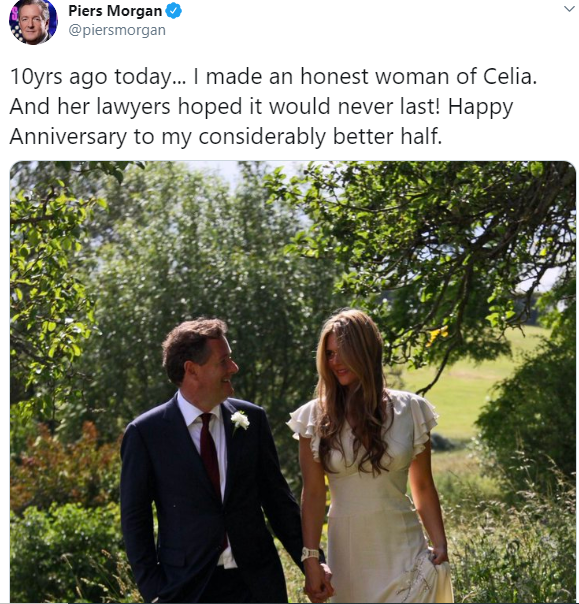Screen dimensions: 579x604
Task: Click the word "Anniversary" in tweet
Action: (x=68, y=137)
